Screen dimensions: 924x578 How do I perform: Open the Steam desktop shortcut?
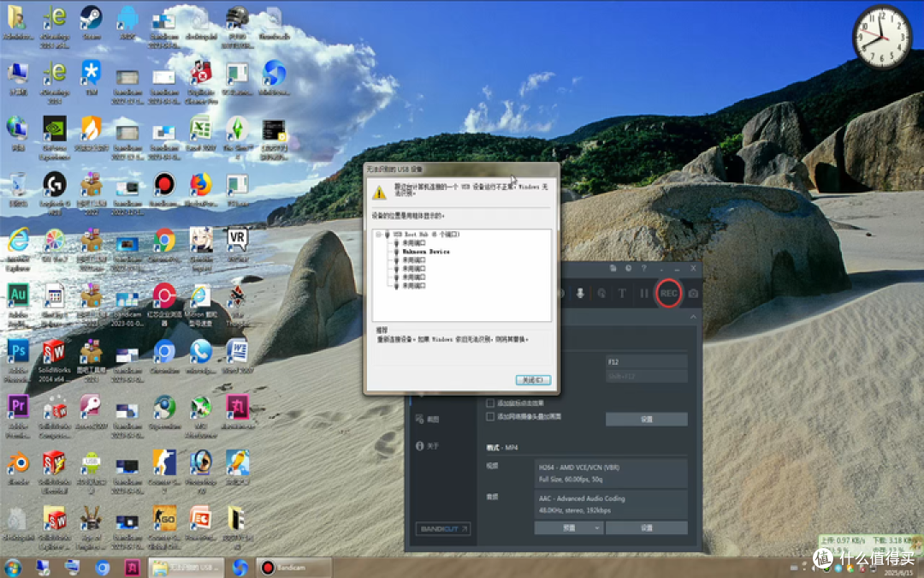(x=91, y=21)
